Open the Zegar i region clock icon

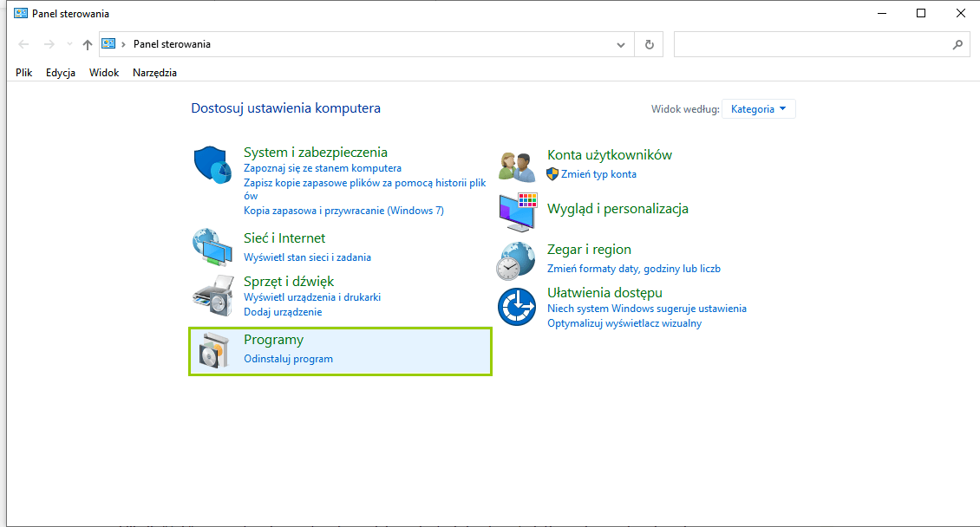click(516, 261)
